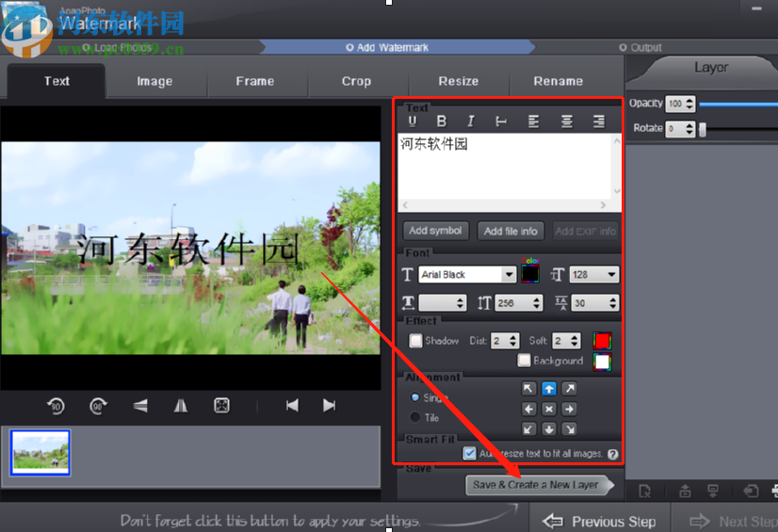
Task: Delete the selected layer
Action: click(x=644, y=492)
